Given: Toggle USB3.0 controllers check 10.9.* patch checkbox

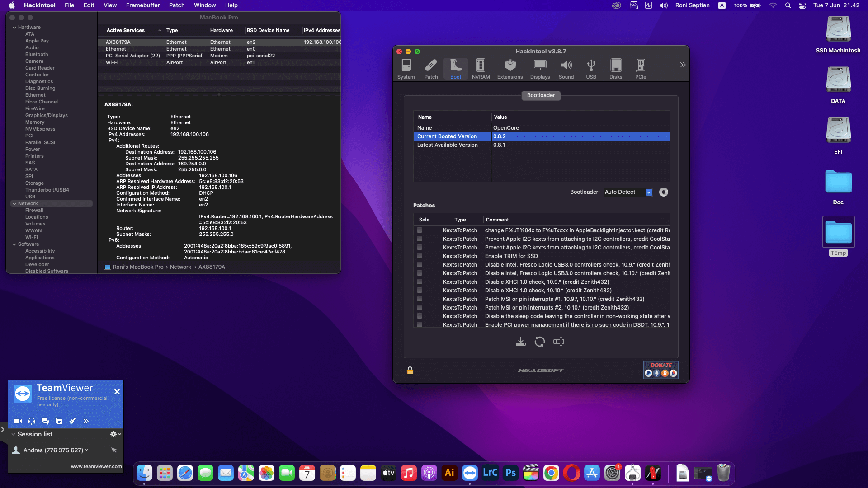Looking at the screenshot, I should point(420,265).
